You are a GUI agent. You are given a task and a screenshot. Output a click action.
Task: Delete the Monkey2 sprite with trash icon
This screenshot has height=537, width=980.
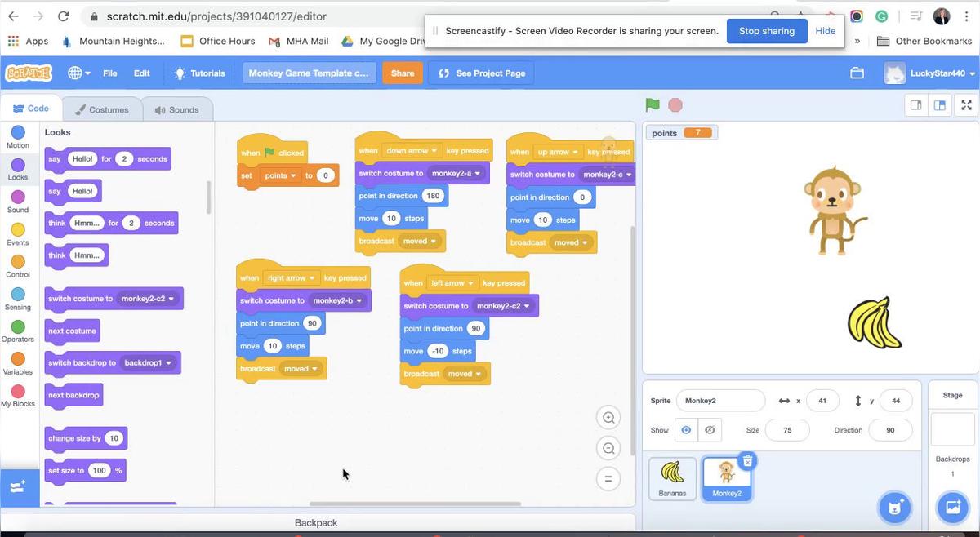tap(746, 461)
